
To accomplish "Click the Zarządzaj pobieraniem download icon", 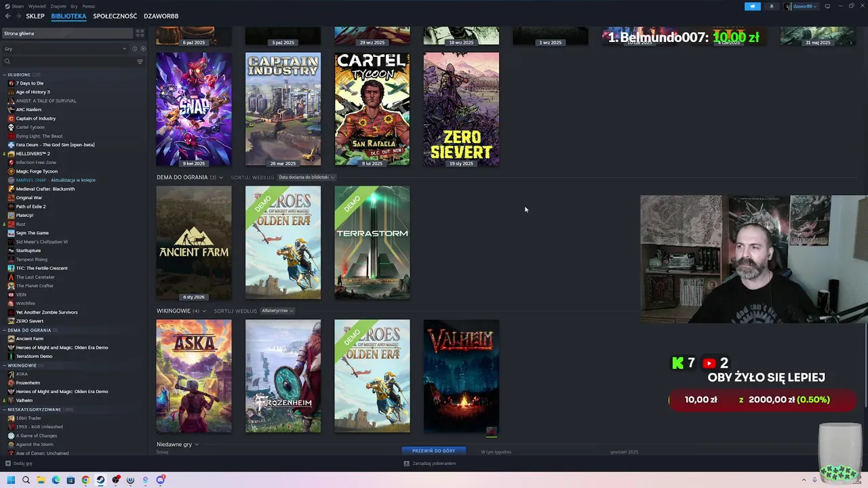I will (406, 464).
